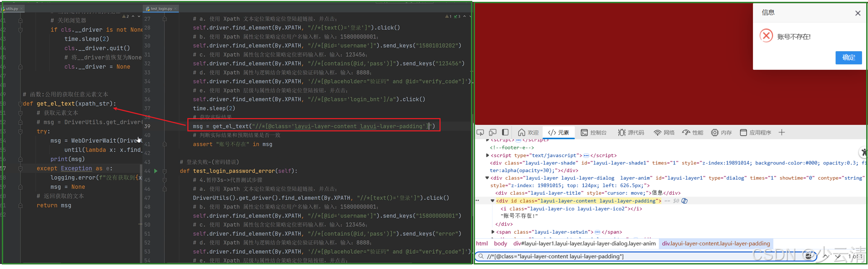The height and width of the screenshot is (269, 868).
Task: Toggle fold marker at def get_el_text
Action: [20, 104]
